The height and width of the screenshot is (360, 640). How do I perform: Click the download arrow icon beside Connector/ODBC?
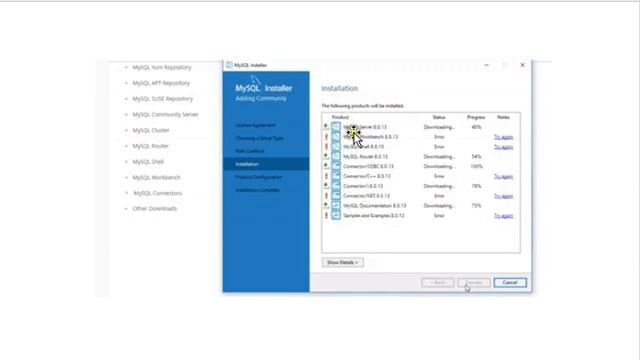point(326,166)
